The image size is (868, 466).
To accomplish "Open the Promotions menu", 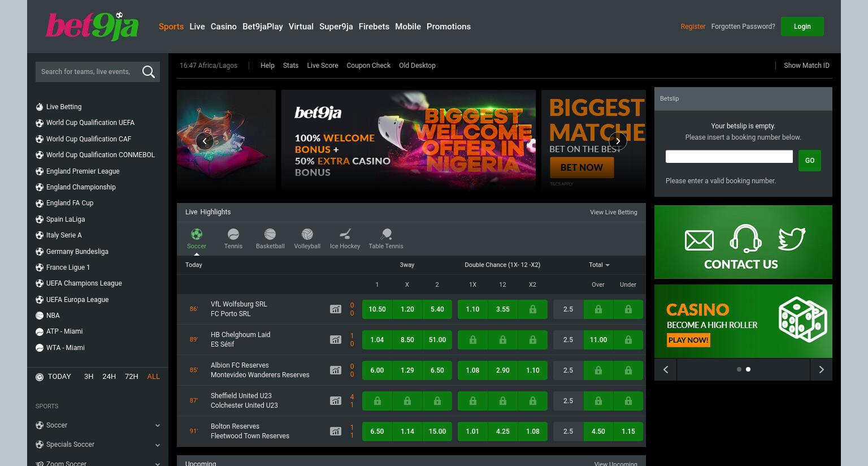I will click(449, 27).
